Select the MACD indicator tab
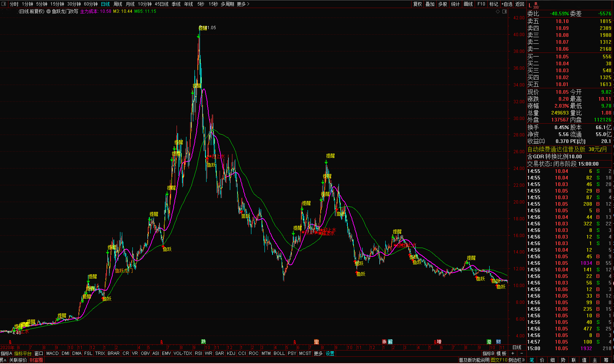 52,353
